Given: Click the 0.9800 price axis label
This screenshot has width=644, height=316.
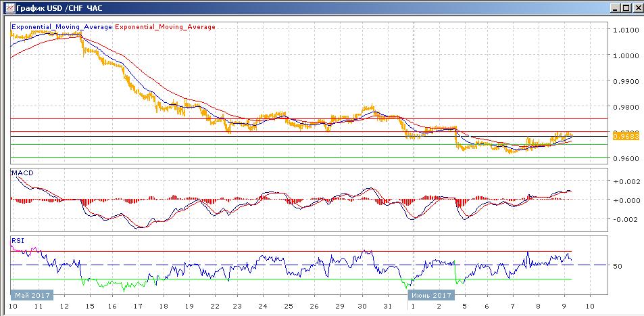Looking at the screenshot, I should tap(624, 107).
